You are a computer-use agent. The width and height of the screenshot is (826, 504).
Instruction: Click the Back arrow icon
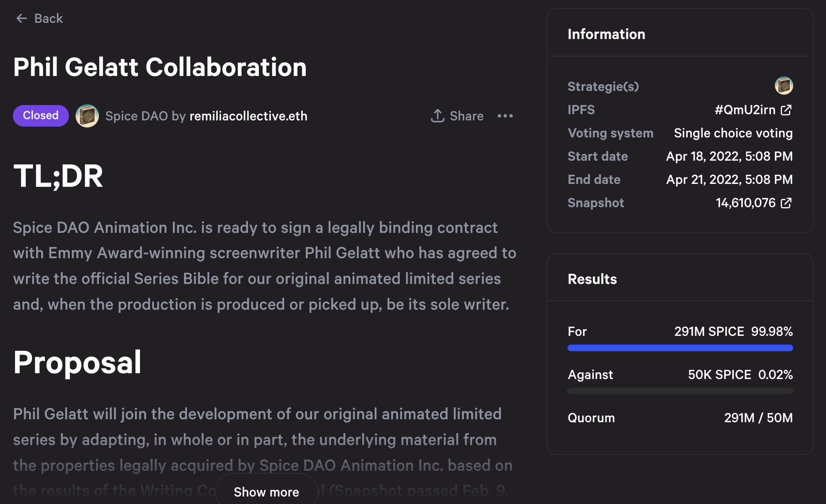pyautogui.click(x=22, y=18)
